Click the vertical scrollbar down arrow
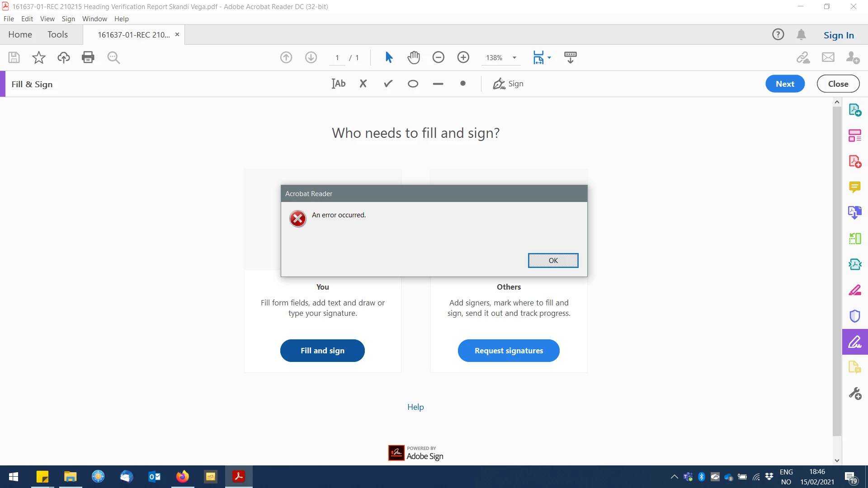 (x=837, y=460)
